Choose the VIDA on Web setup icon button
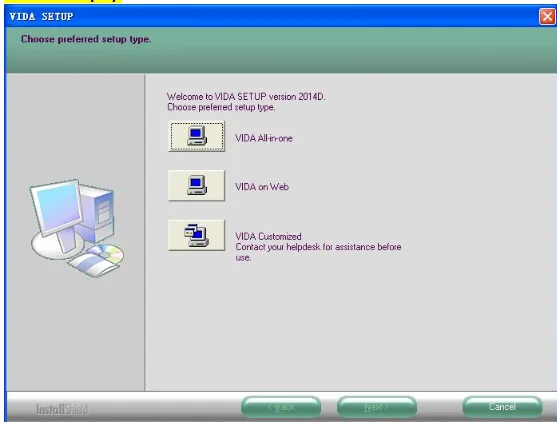The image size is (557, 422). point(196,185)
